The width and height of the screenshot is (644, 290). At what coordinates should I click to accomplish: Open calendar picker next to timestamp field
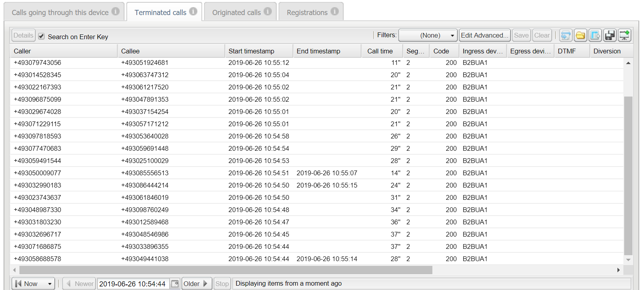click(x=175, y=284)
